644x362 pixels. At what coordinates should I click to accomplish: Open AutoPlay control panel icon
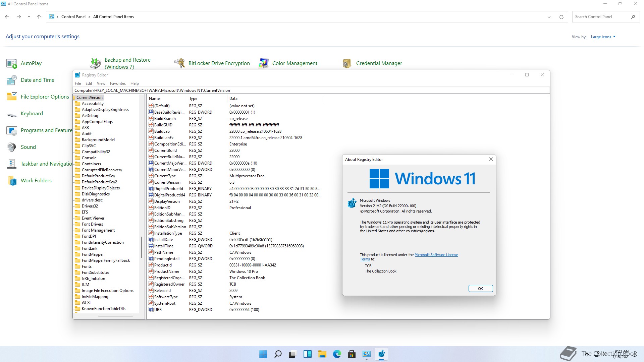click(x=12, y=63)
